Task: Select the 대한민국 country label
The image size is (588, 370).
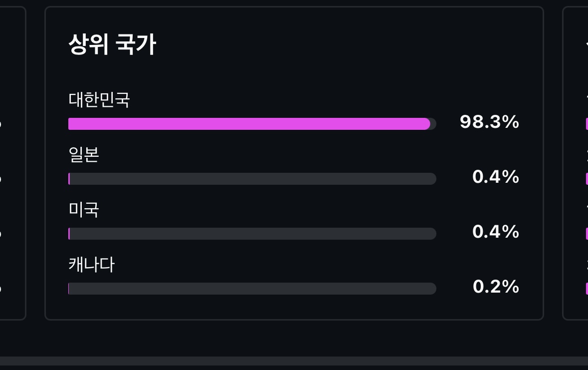Action: coord(99,100)
